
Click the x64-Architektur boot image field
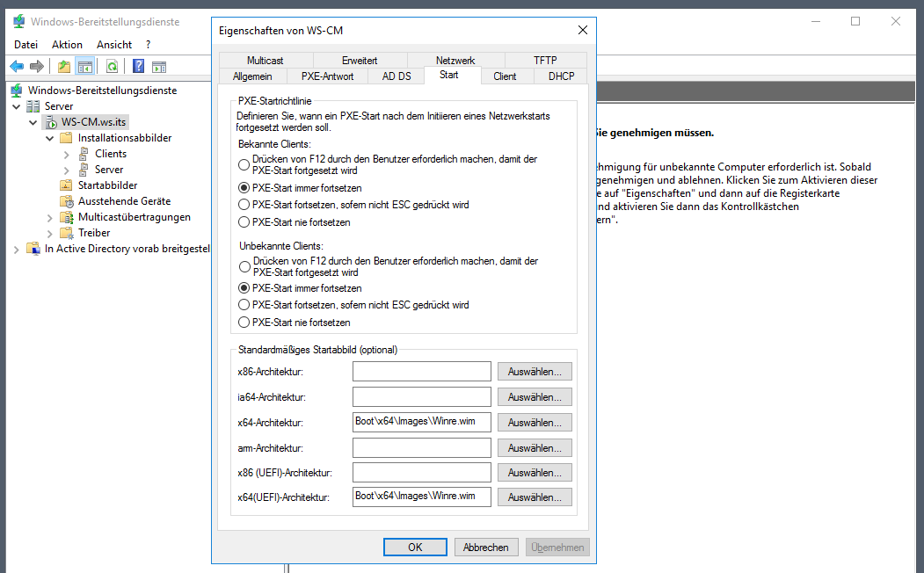click(422, 422)
